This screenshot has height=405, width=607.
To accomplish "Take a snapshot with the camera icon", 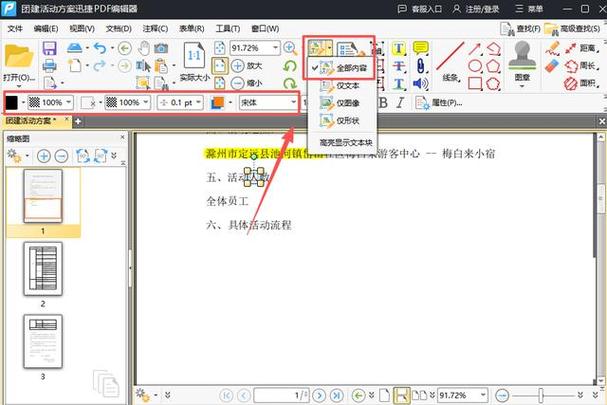I will pos(161,48).
